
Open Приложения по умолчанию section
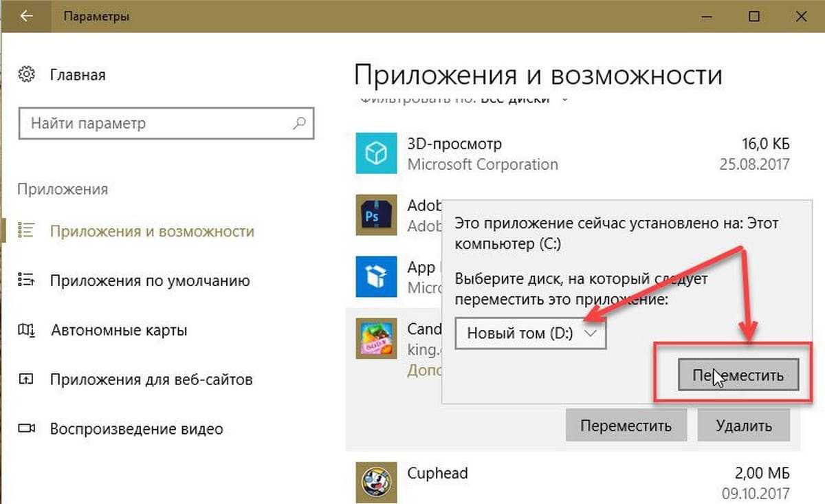149,281
